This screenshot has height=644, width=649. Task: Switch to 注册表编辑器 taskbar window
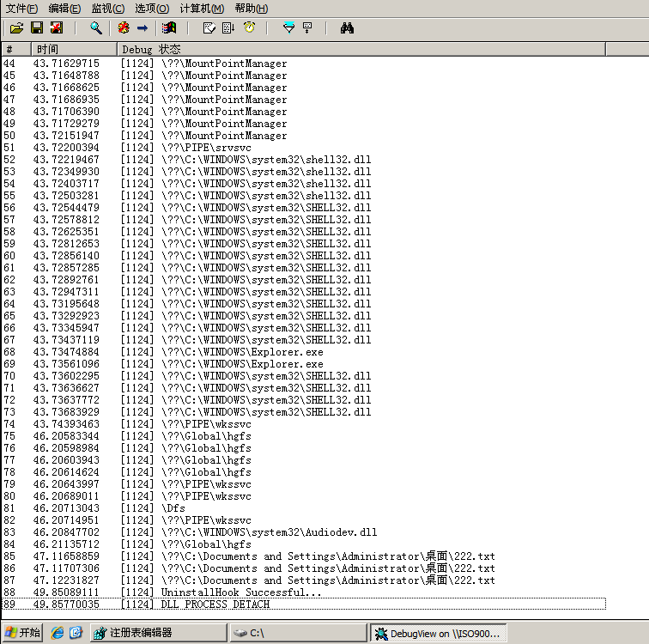[x=159, y=633]
